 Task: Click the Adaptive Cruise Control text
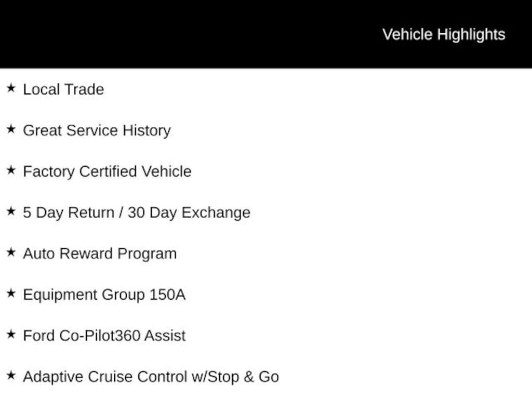coord(105,377)
